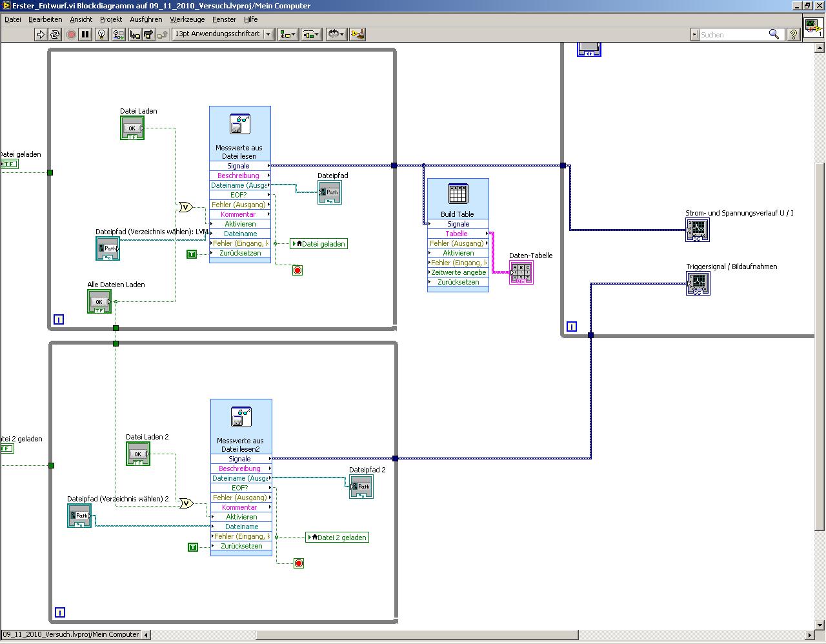
Task: Open the Distribute Objects dropdown
Action: pyautogui.click(x=312, y=34)
